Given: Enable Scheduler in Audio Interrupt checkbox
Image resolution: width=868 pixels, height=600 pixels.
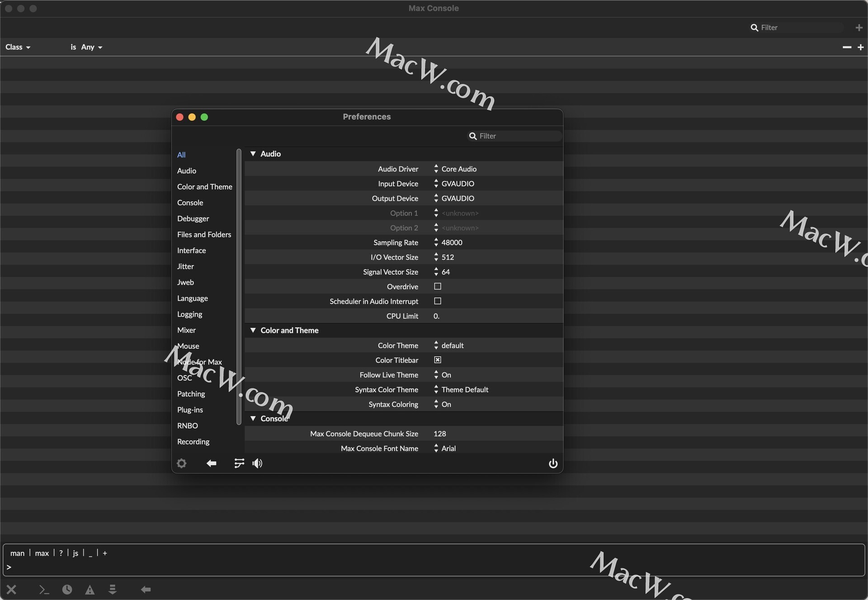Looking at the screenshot, I should [438, 301].
